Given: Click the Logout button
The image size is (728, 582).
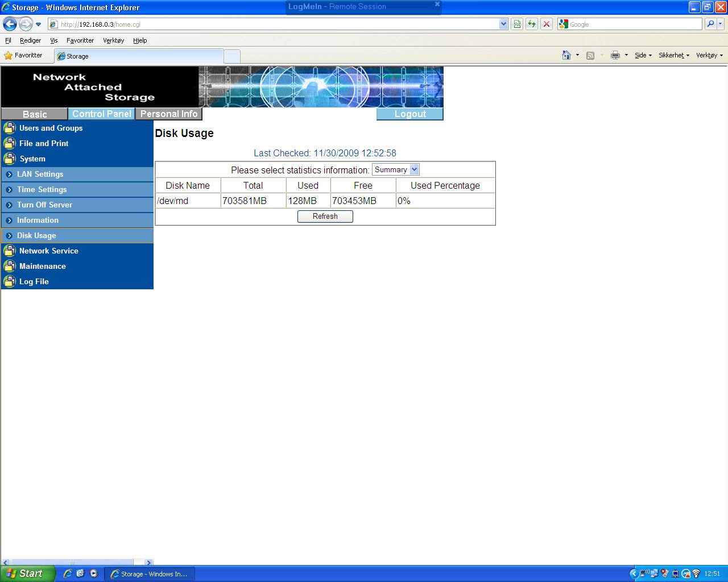Looking at the screenshot, I should click(410, 114).
